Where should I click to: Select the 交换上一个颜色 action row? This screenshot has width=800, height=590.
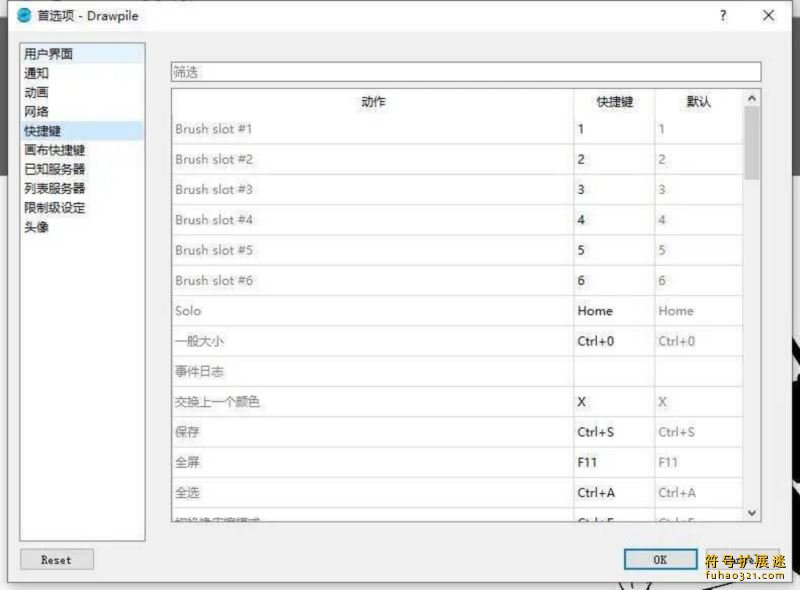click(457, 402)
